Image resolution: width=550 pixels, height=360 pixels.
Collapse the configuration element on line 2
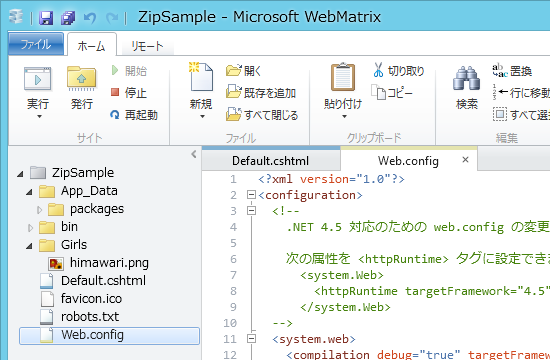(x=251, y=195)
